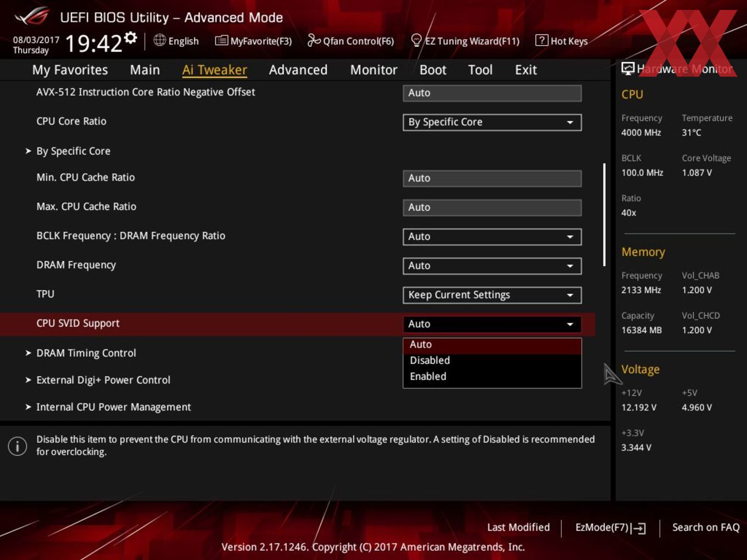The width and height of the screenshot is (747, 560).
Task: Change language via English button
Action: point(176,41)
